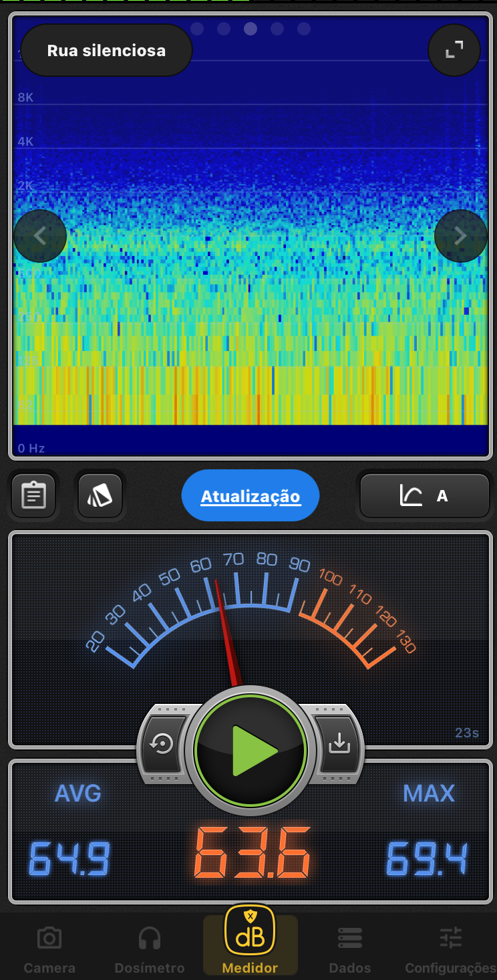Click the reset measurement icon

point(162,744)
